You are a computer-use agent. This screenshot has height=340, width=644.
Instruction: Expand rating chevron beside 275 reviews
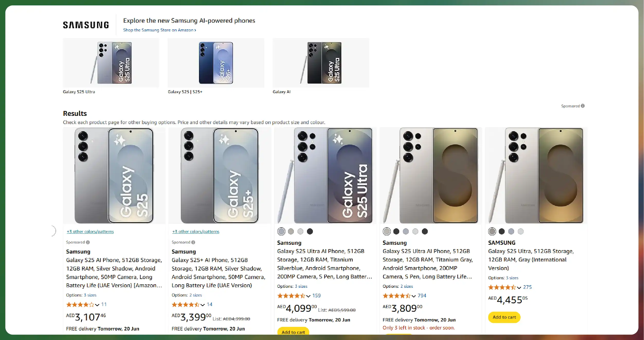(519, 287)
